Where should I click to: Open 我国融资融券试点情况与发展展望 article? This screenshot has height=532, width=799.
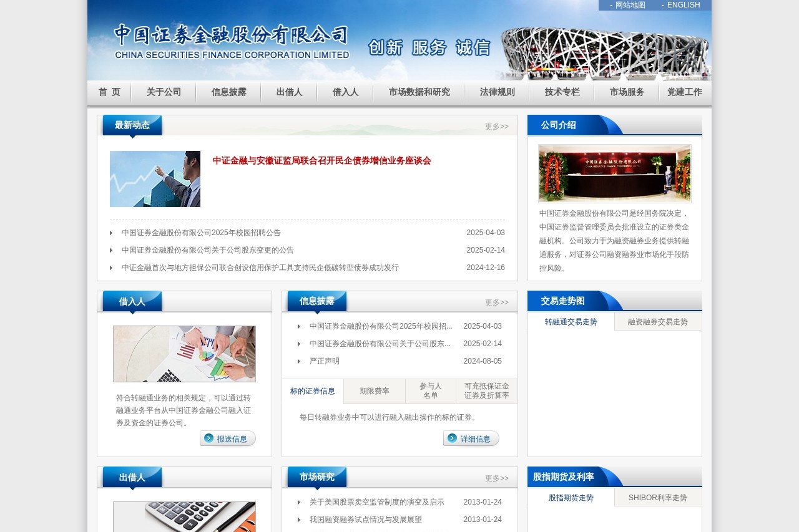366,520
